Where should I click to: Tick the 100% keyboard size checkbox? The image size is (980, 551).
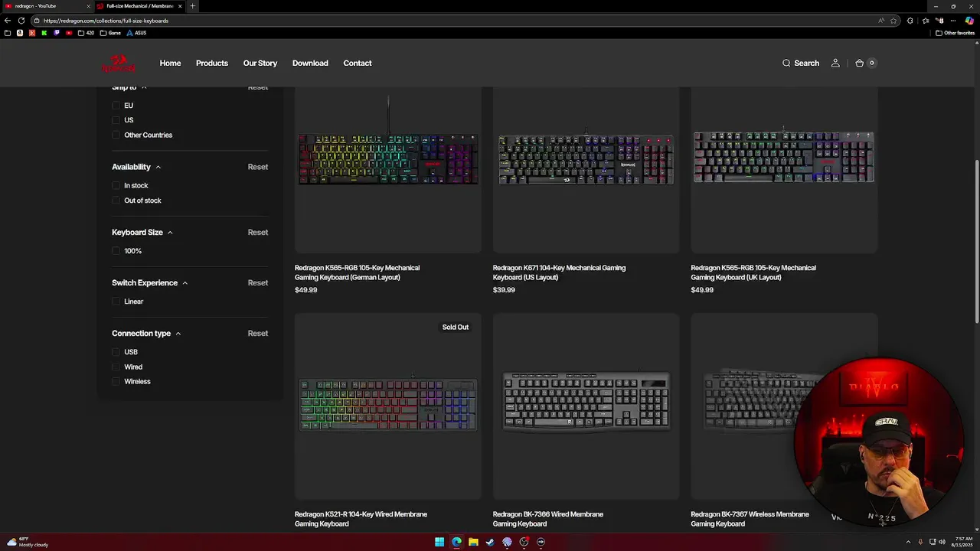116,251
